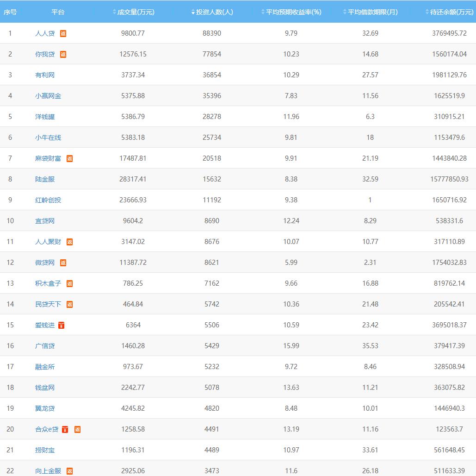Open the 积木盒子 platform link
This screenshot has height=476, width=476.
click(48, 283)
